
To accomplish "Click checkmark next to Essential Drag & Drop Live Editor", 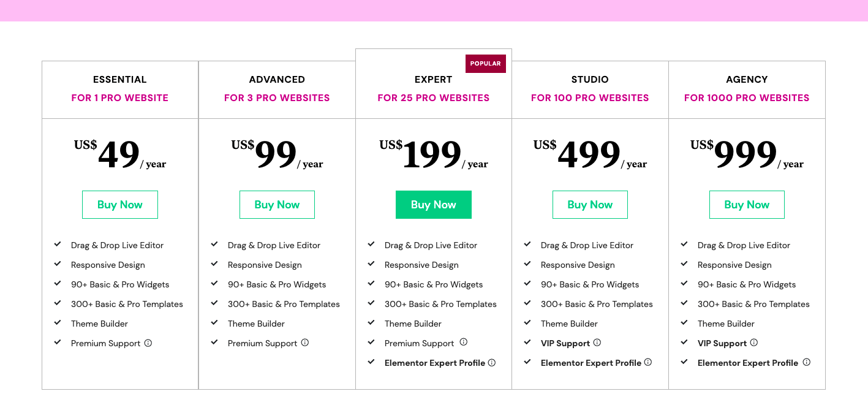I will pos(58,244).
